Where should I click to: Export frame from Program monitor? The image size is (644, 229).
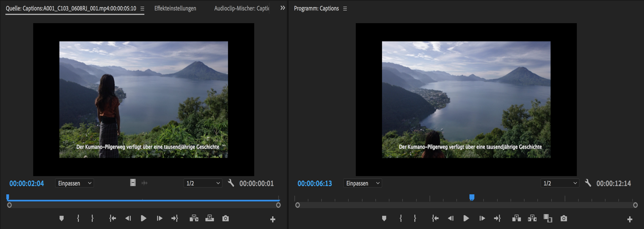point(564,219)
